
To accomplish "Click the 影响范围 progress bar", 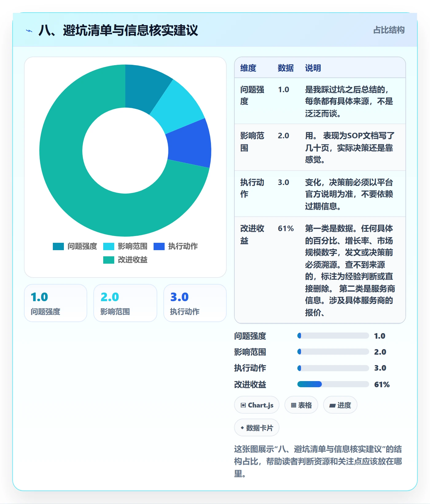I will (x=333, y=352).
